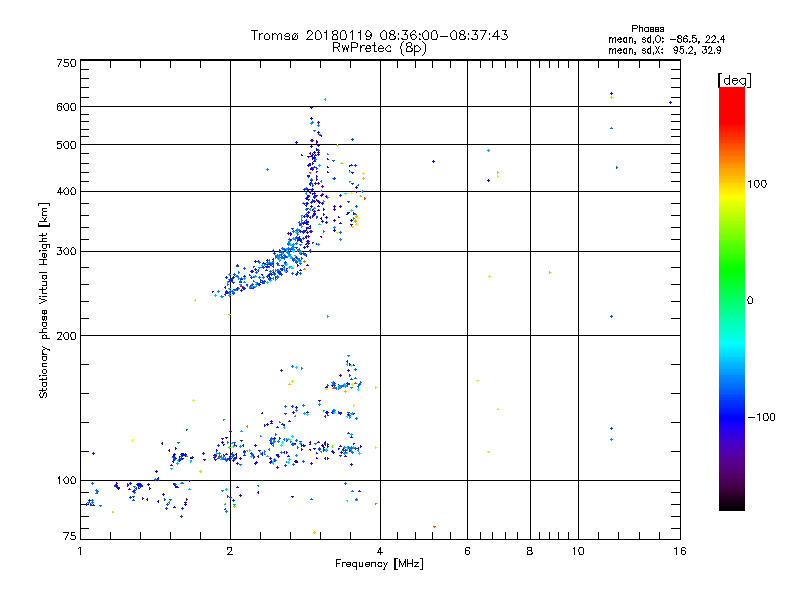Click the y-axis tick label '750'

click(x=66, y=63)
